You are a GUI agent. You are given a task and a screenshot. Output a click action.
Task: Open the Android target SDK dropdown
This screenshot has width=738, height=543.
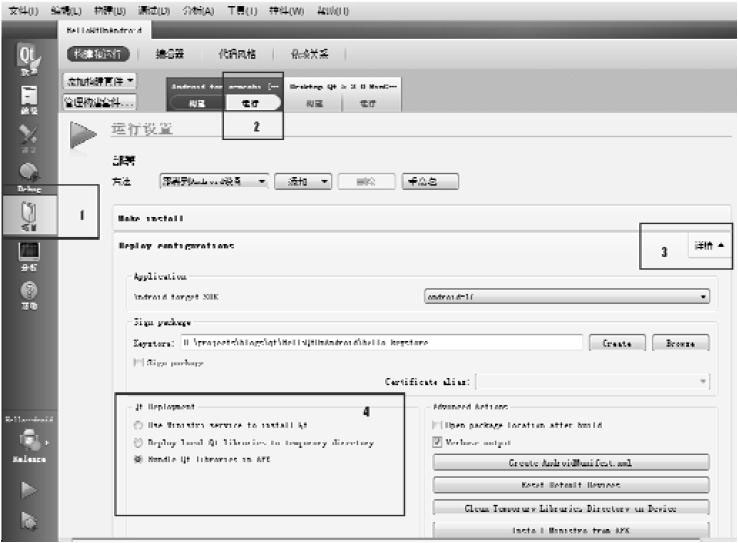[x=566, y=296]
